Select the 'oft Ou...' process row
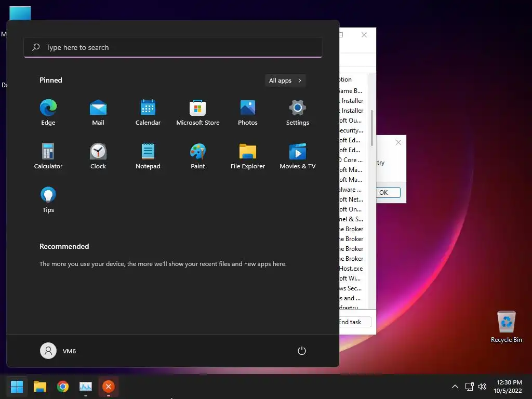The width and height of the screenshot is (532, 399). 353,121
